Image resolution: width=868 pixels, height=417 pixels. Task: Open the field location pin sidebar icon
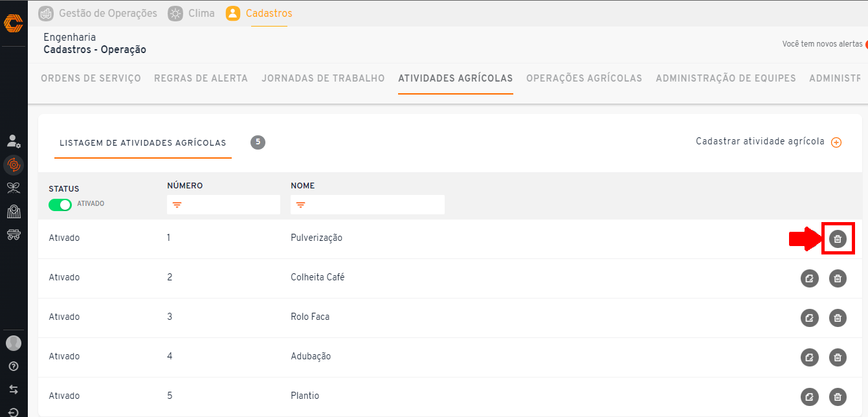[x=14, y=211]
